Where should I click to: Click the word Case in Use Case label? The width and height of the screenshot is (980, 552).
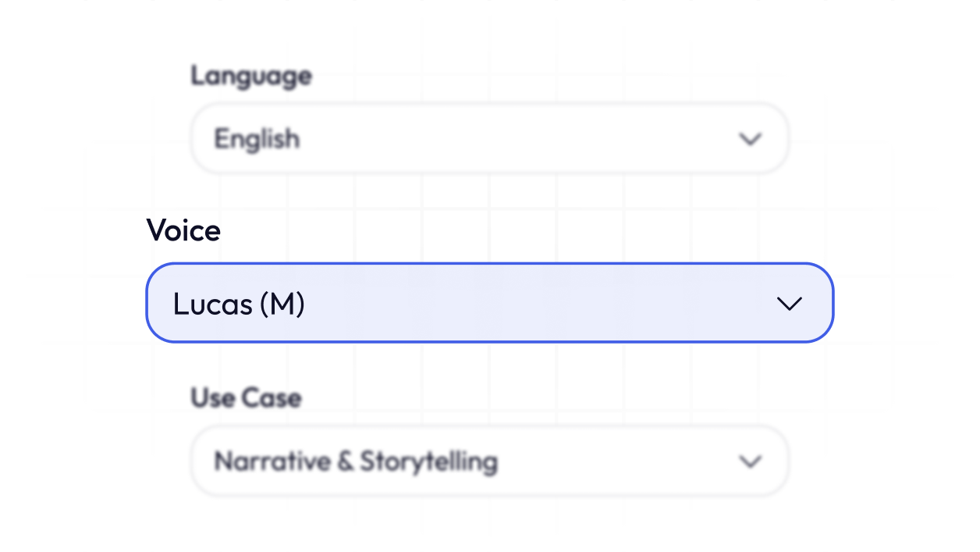[x=271, y=397]
